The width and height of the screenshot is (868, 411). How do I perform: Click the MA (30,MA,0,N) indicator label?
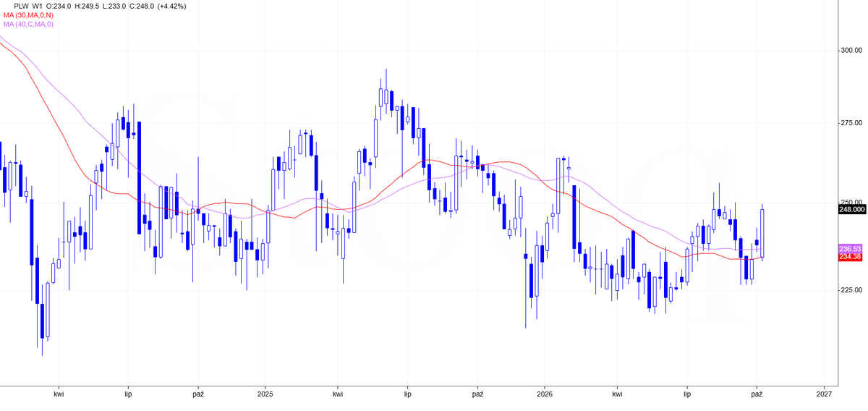click(27, 15)
